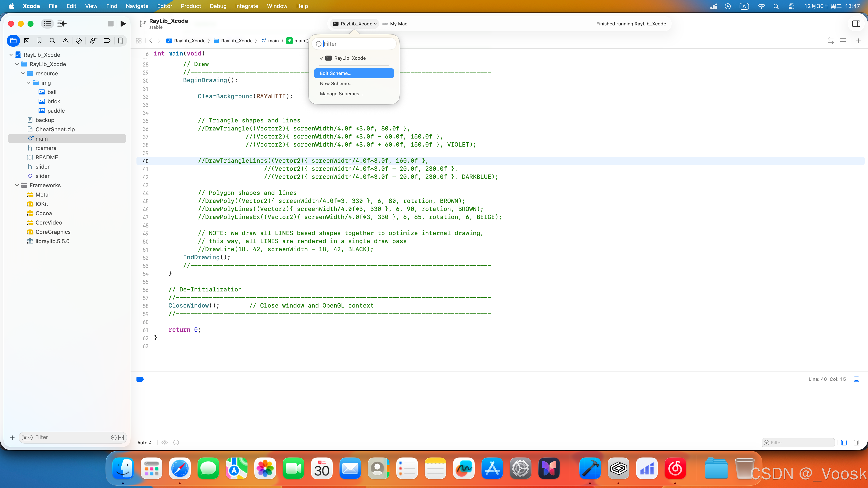Click the related items grid icon
Viewport: 868px width, 488px height.
(x=139, y=41)
